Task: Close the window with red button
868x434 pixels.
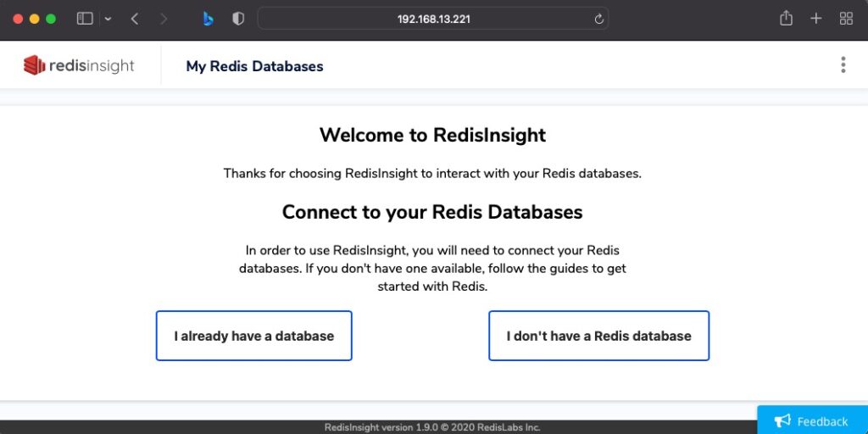Action: pos(18,19)
